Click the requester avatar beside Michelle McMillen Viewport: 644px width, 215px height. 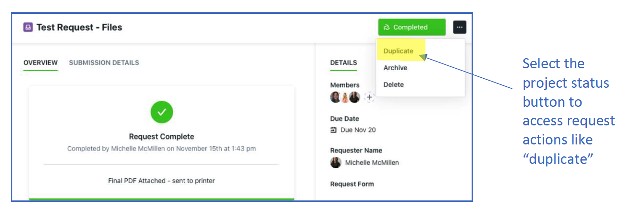click(x=335, y=162)
